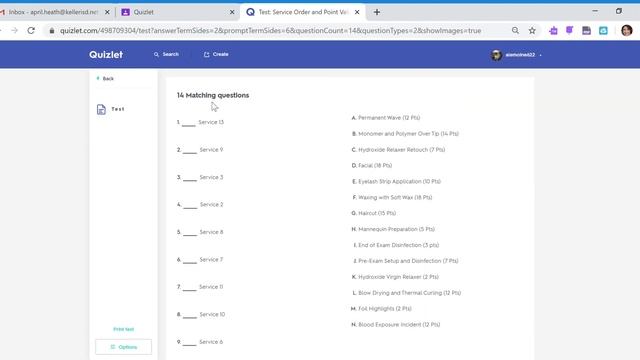
Task: Open the purple puzzle extension icon
Action: click(x=553, y=31)
